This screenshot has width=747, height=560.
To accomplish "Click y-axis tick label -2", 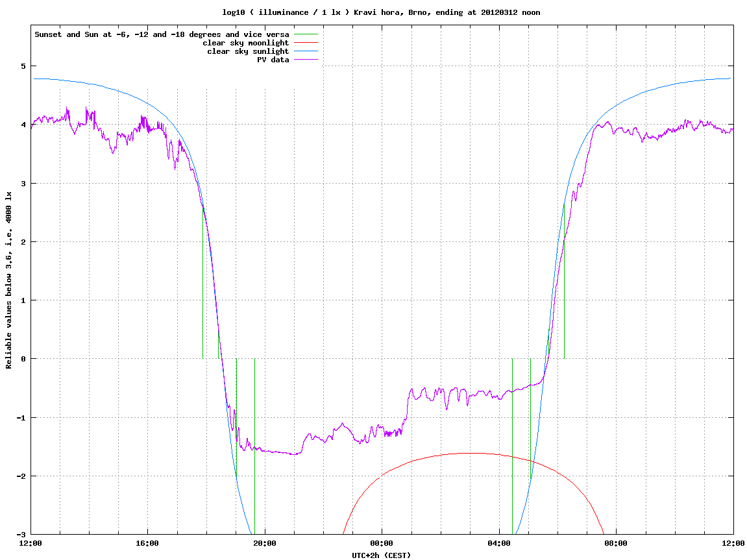I will coord(21,476).
